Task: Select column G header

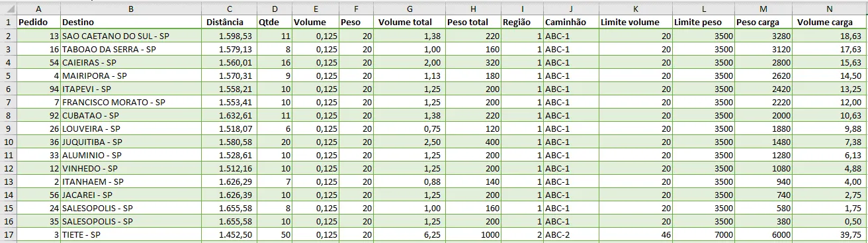Action: (x=410, y=9)
